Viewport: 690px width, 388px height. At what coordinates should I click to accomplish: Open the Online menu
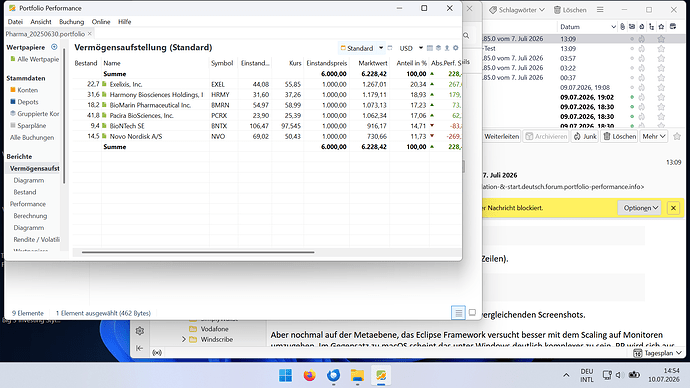[101, 22]
